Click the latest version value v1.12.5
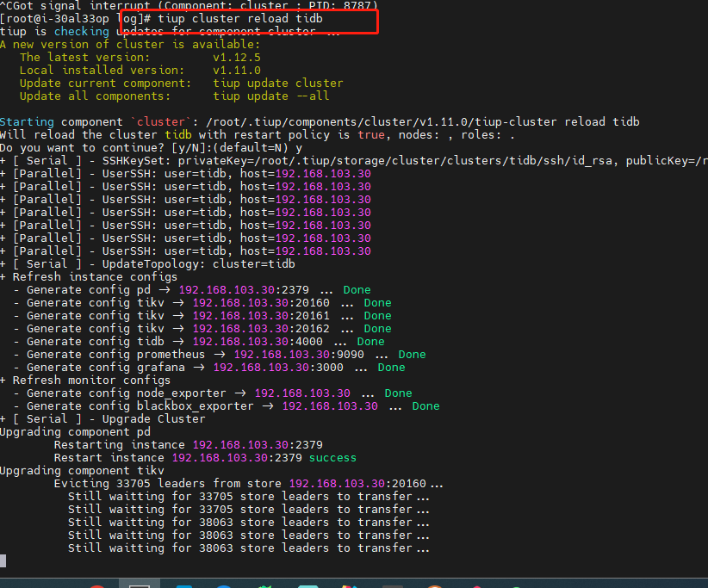This screenshot has height=588, width=708. coord(237,58)
